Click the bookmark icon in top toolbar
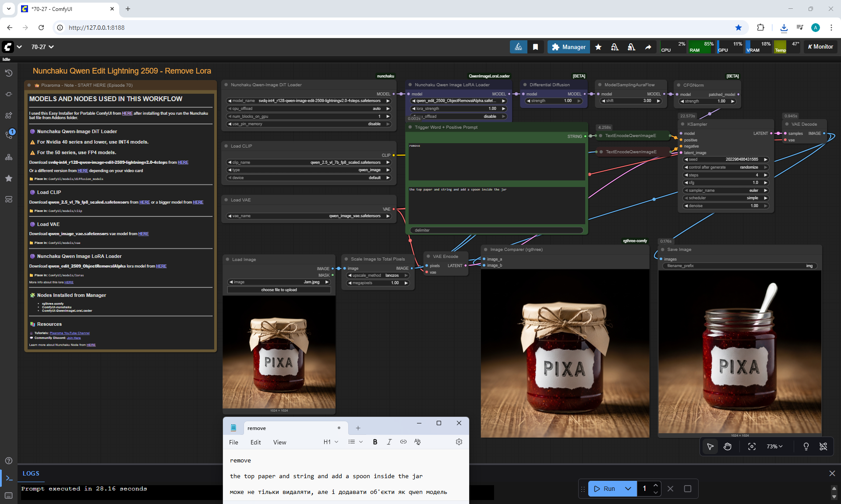The width and height of the screenshot is (841, 504). tap(535, 47)
